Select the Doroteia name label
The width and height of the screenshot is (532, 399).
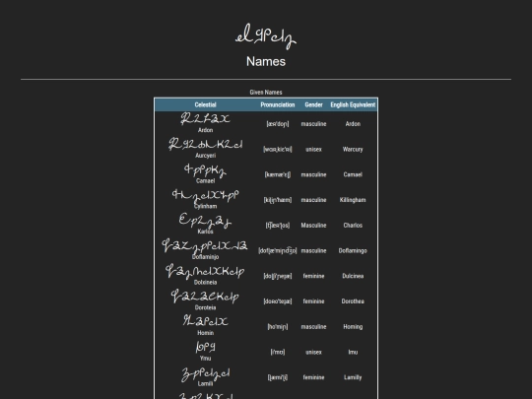click(x=205, y=307)
